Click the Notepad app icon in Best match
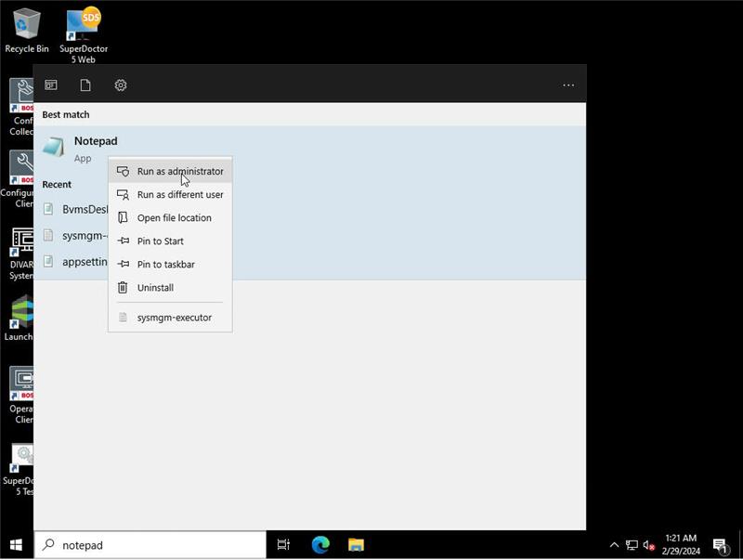 coord(55,148)
